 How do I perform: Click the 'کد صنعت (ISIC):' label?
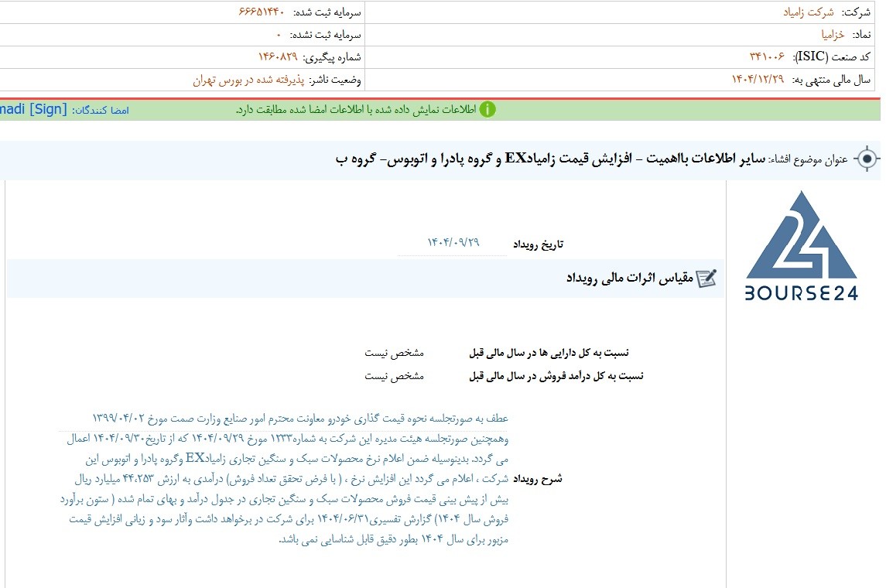pos(832,56)
